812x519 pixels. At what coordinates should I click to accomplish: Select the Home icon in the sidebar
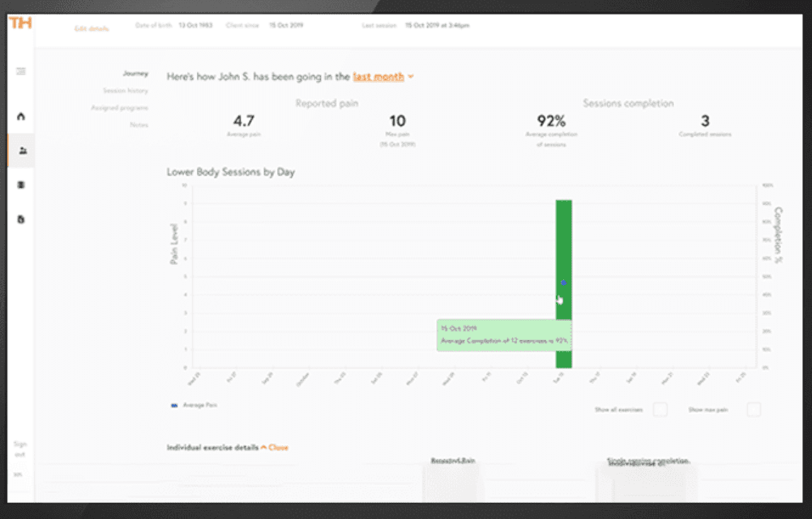click(x=20, y=116)
